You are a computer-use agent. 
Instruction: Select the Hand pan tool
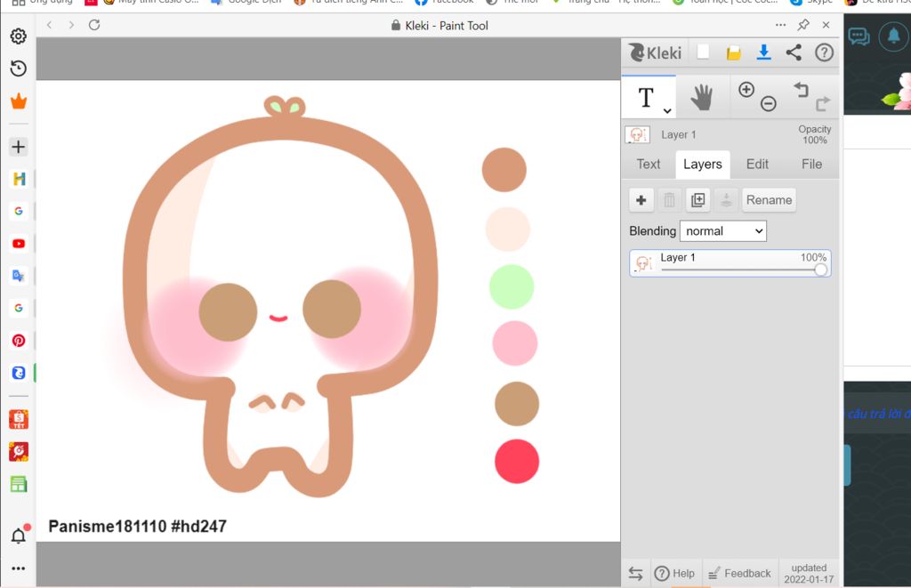[x=701, y=98]
